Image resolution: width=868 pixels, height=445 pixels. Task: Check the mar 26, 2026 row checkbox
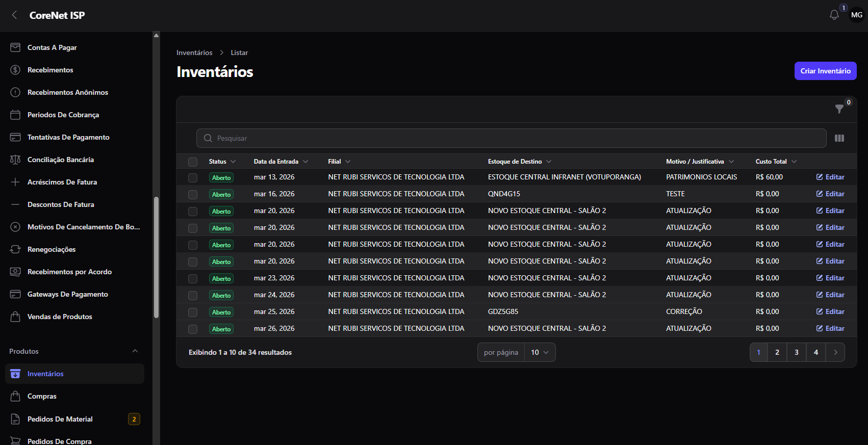click(x=193, y=329)
